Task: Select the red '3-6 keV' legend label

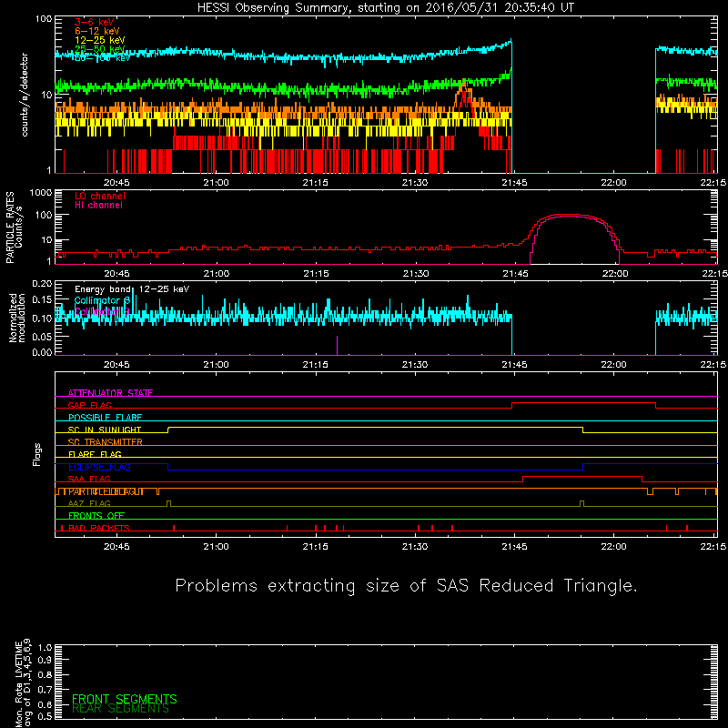Action: tap(95, 22)
